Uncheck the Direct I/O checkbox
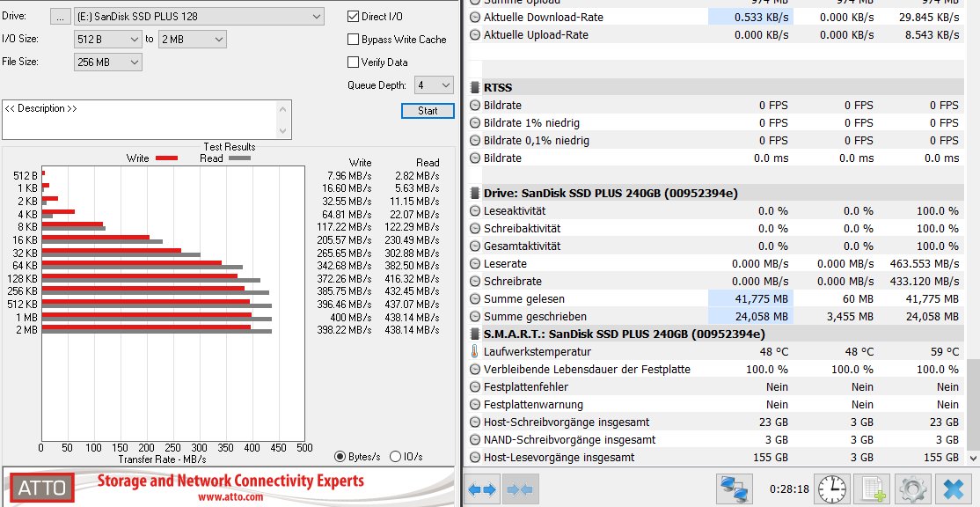The height and width of the screenshot is (507, 980). pyautogui.click(x=353, y=16)
